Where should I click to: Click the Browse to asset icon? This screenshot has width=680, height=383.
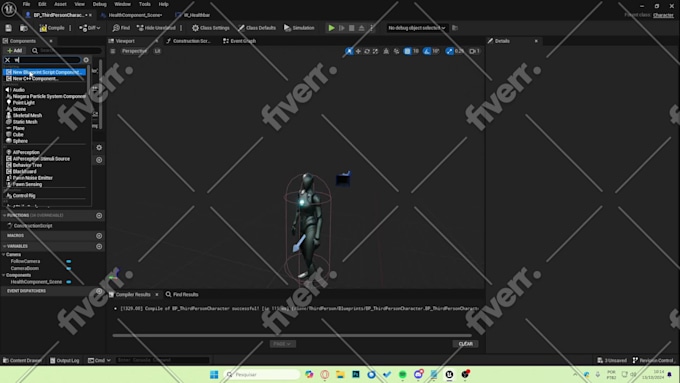tap(24, 28)
